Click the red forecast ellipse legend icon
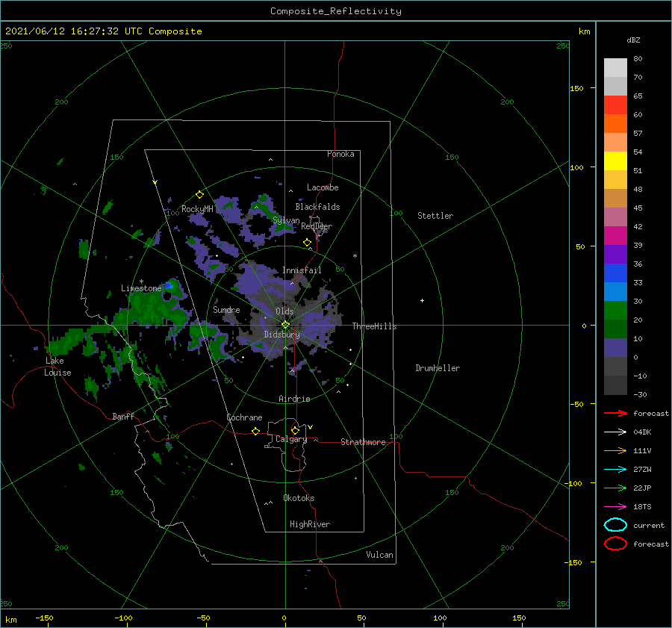Viewport: 672px width, 628px height. [615, 544]
